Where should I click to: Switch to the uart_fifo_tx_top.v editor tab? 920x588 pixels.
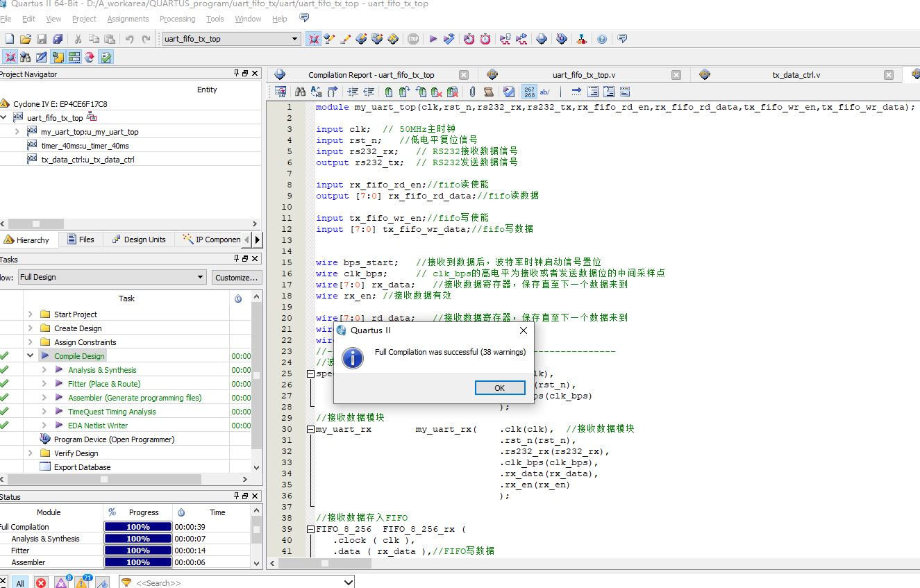click(x=584, y=75)
